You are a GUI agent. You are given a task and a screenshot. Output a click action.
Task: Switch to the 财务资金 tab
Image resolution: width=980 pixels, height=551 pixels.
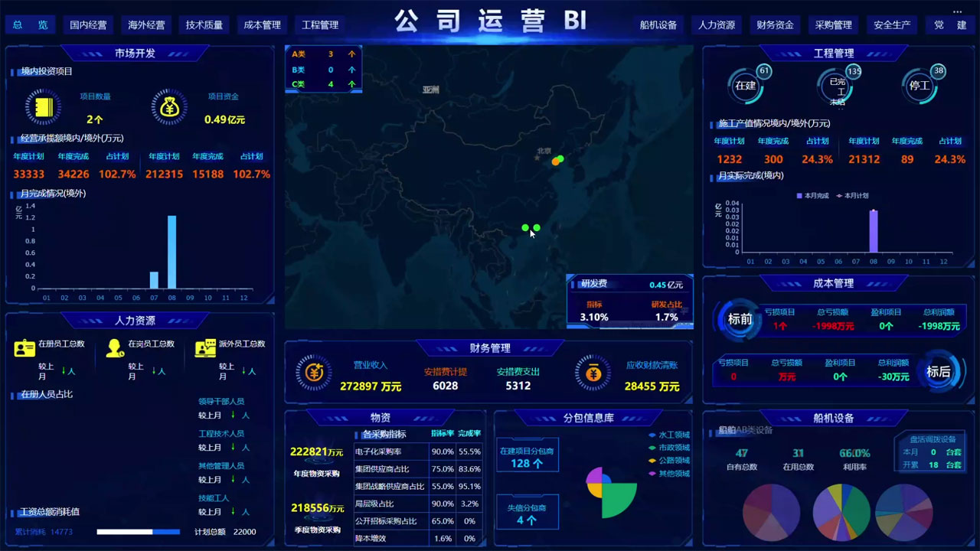tap(775, 25)
